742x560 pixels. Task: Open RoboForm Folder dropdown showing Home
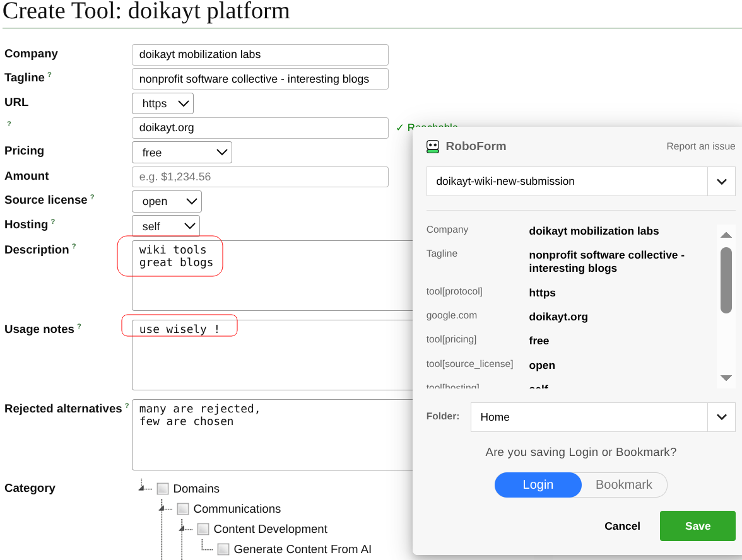click(603, 417)
